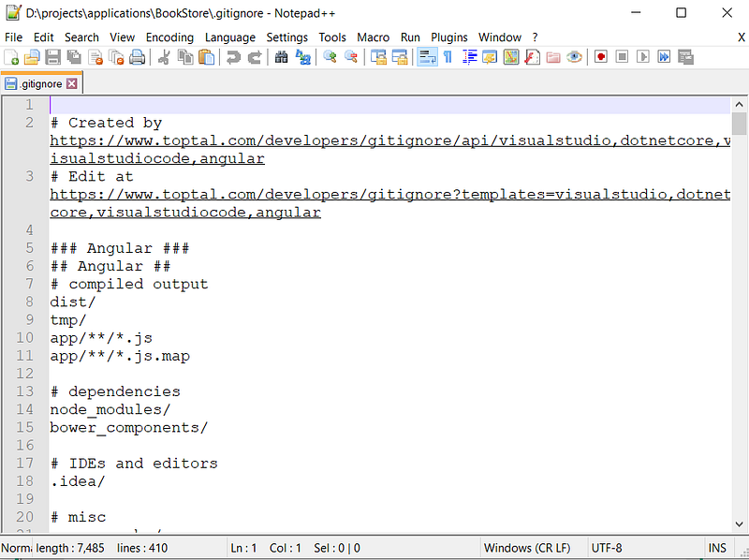Click the Stop Recording macro icon
Screen dimensions: 749x560
[622, 57]
